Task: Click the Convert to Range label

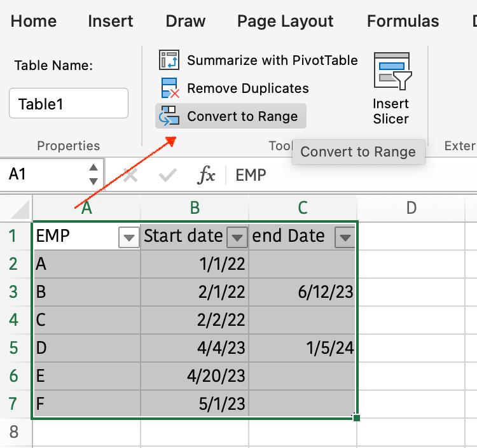Action: coord(242,116)
